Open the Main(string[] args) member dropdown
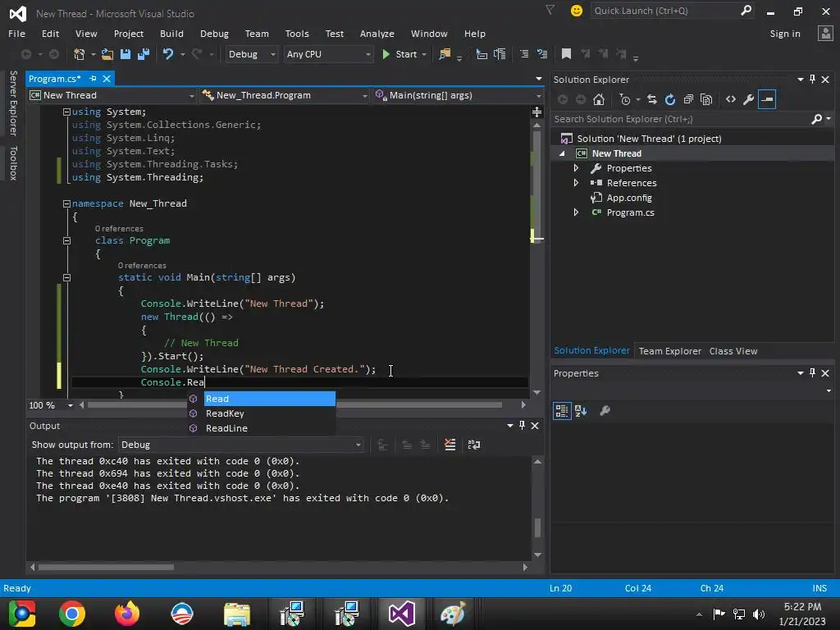Screen dimensions: 840x630 click(459, 95)
